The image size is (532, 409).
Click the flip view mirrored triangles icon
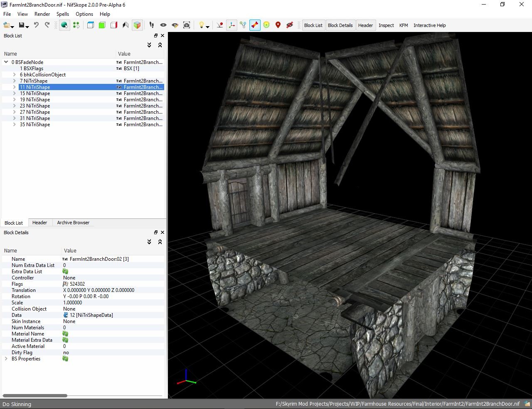126,25
